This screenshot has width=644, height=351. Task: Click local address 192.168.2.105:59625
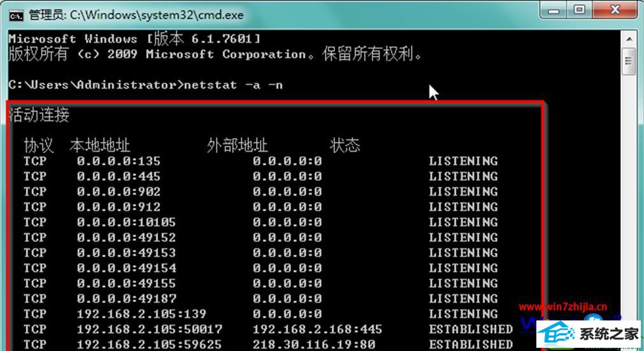(150, 344)
